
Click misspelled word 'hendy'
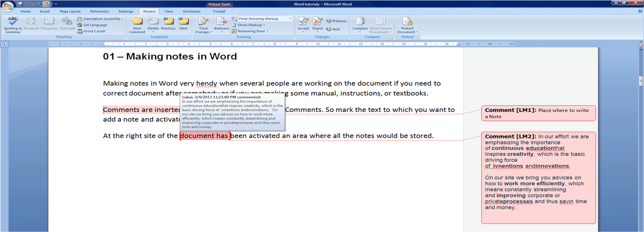(x=207, y=83)
